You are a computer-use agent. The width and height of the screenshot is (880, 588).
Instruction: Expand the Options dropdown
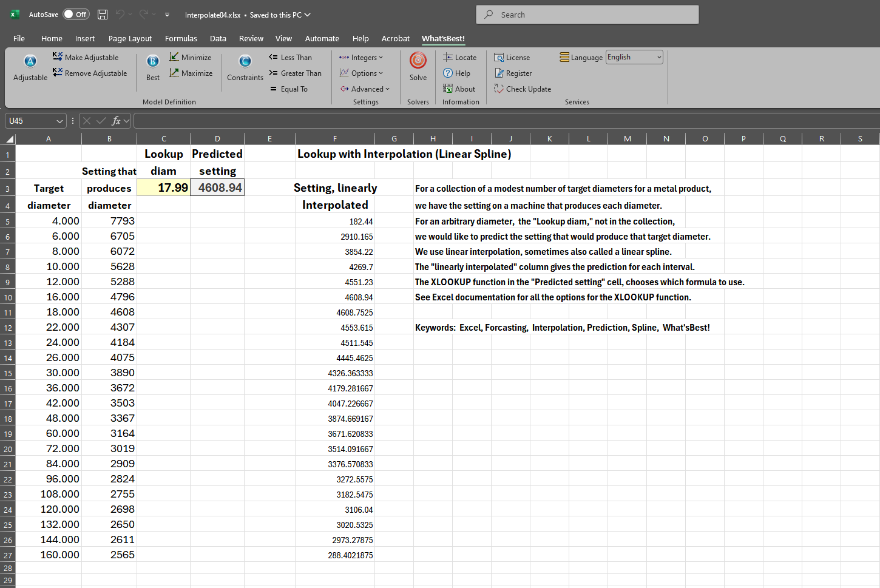click(361, 73)
